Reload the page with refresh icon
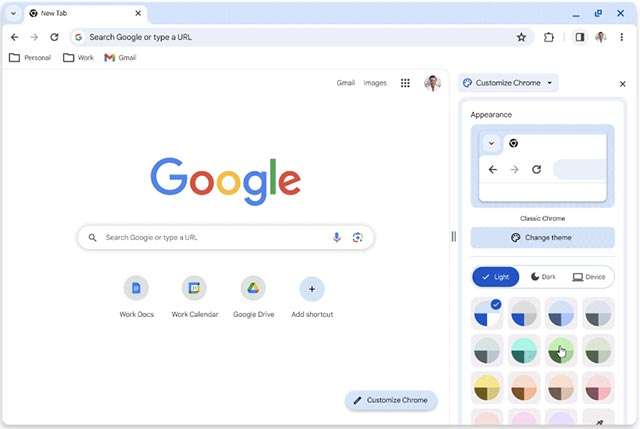 click(54, 37)
